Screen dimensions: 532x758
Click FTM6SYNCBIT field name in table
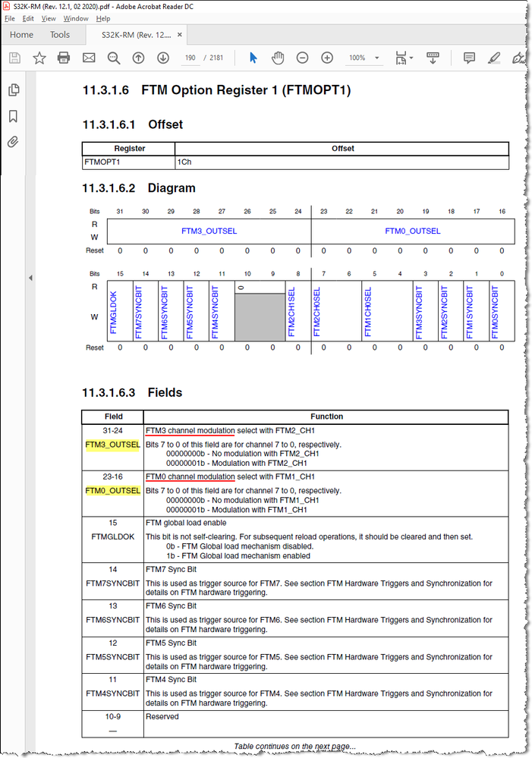[112, 620]
